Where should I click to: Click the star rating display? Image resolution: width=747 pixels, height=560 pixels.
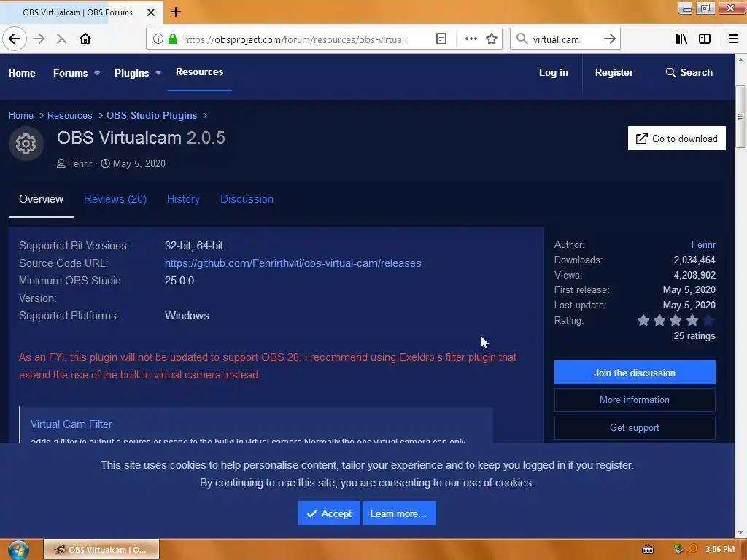pyautogui.click(x=676, y=321)
